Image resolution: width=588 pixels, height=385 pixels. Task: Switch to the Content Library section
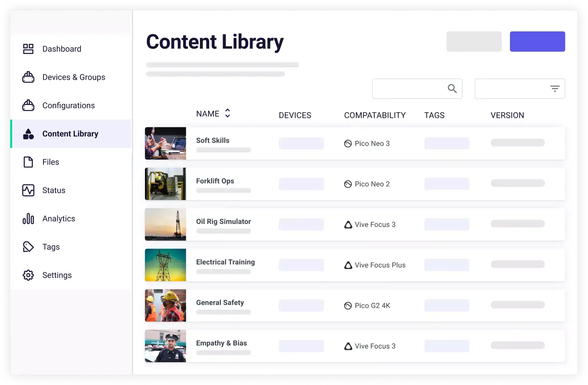(x=70, y=134)
